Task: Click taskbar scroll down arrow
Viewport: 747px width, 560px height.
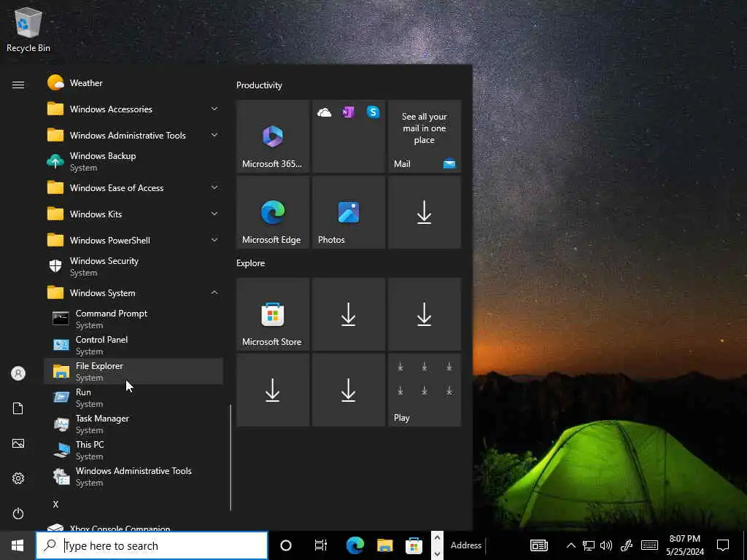Action: 438,553
